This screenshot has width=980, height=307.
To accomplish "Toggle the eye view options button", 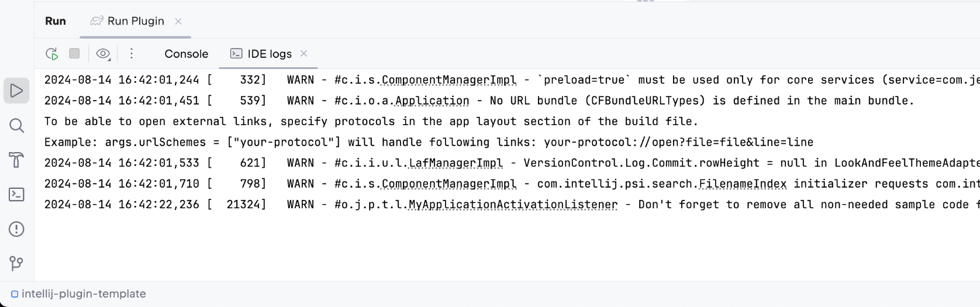I will coord(103,54).
